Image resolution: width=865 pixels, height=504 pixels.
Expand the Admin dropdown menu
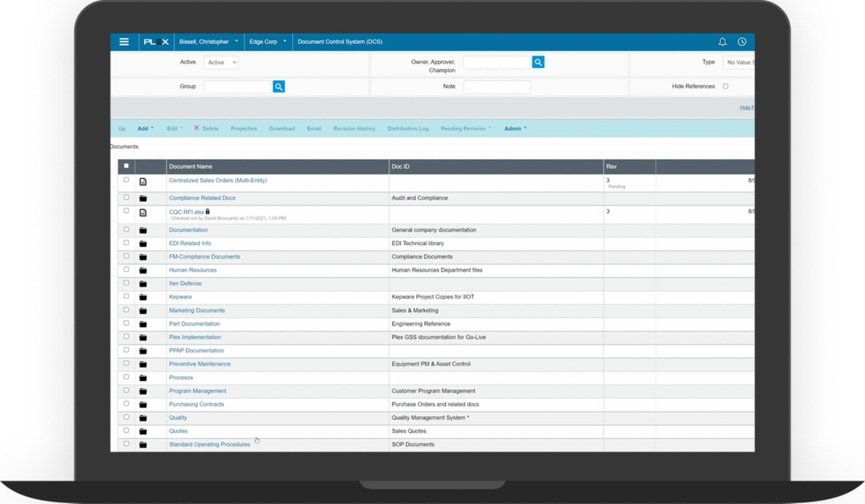click(515, 128)
